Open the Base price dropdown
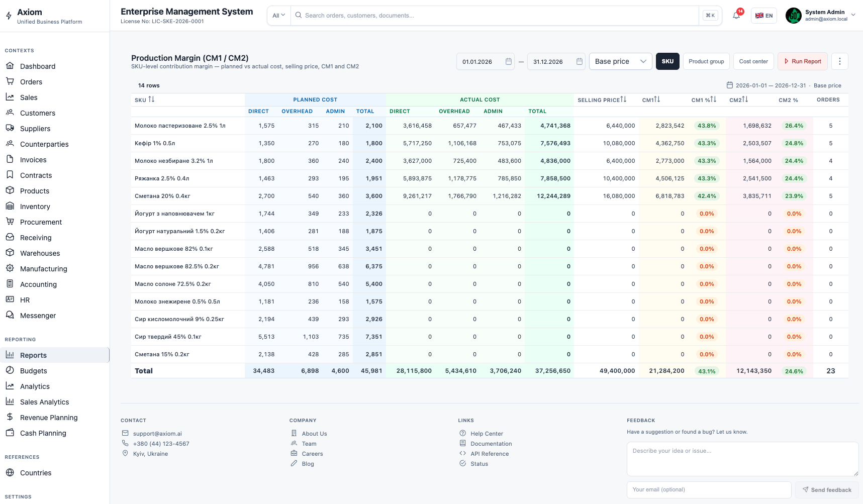The width and height of the screenshot is (863, 504). [620, 61]
